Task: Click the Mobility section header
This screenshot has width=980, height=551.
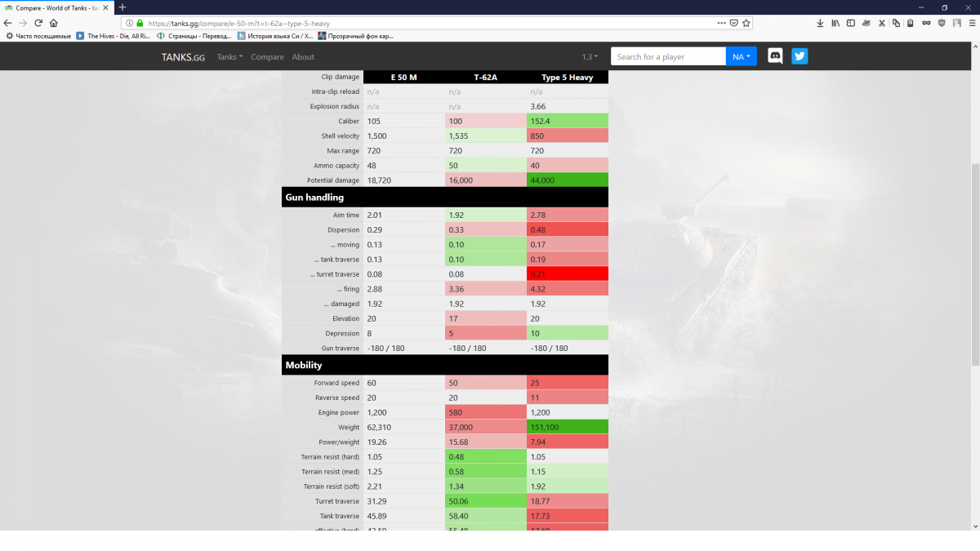Action: [x=445, y=365]
